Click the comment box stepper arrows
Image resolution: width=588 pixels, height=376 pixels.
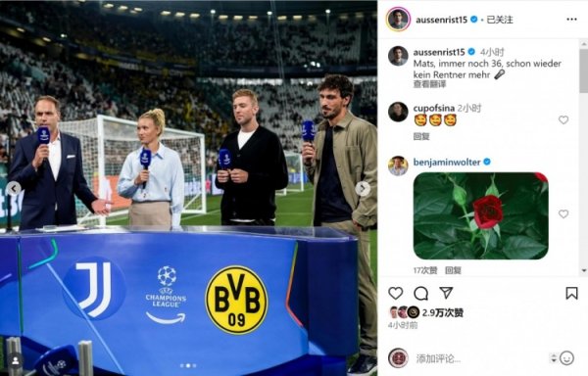pyautogui.click(x=554, y=358)
